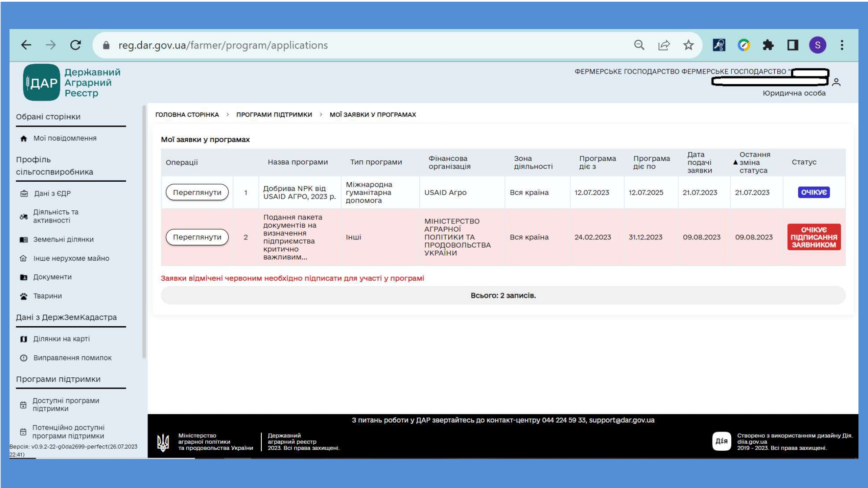Open Діяльність та активності tractor icon

[23, 216]
